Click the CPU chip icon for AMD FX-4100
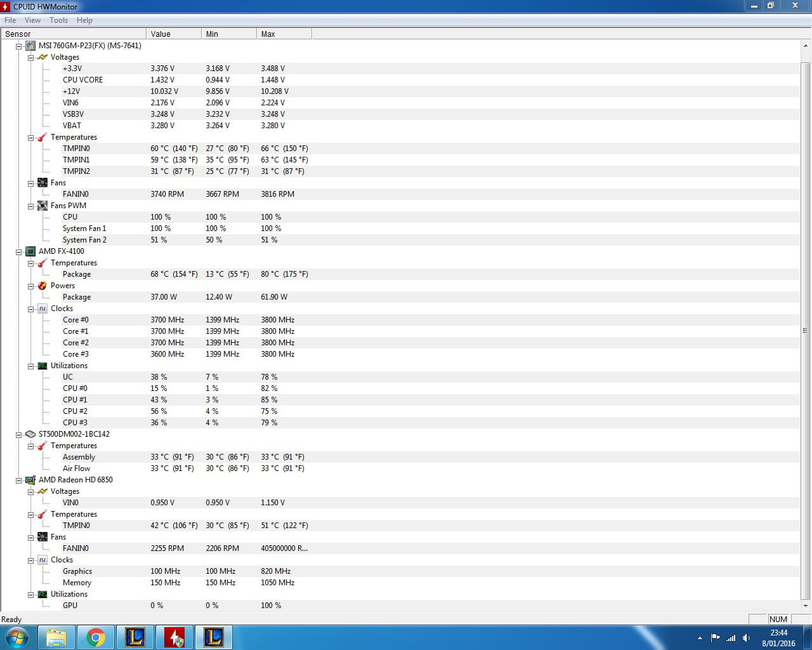 coord(30,251)
